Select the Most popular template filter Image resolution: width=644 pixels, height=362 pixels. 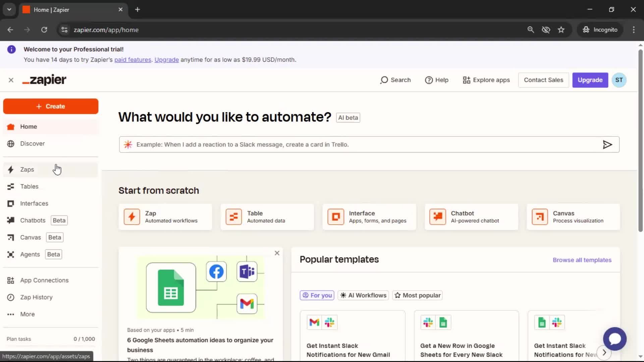[418, 295]
